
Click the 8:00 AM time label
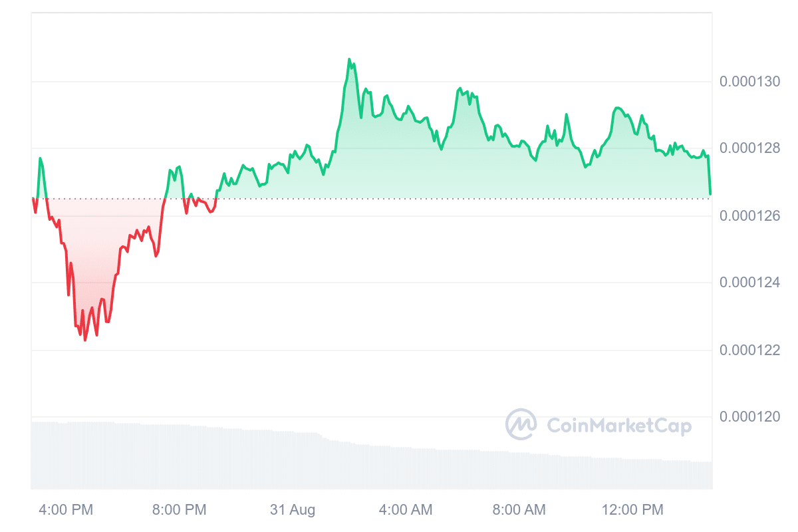pos(519,510)
